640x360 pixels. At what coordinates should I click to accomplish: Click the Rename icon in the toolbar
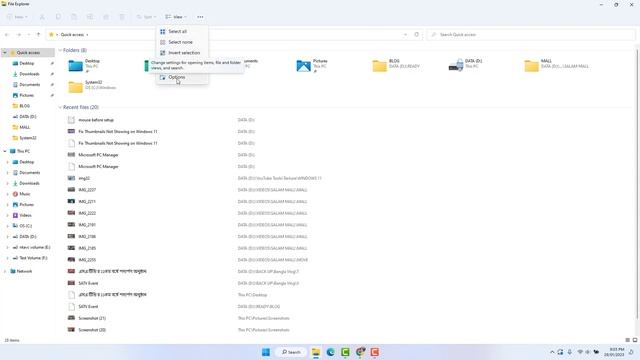(90, 17)
